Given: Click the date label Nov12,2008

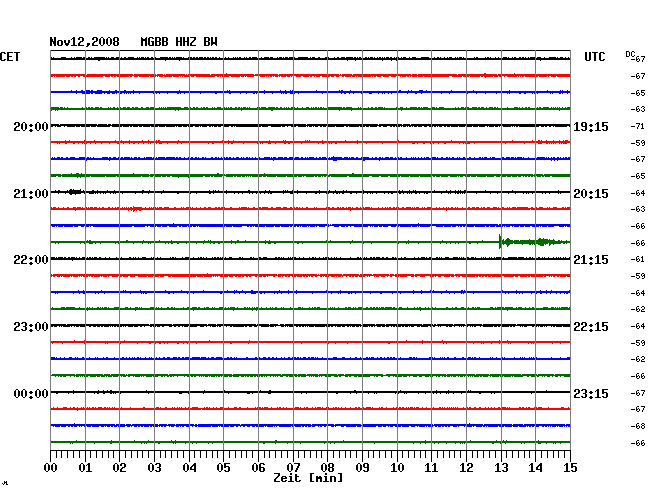Looking at the screenshot, I should 84,42.
